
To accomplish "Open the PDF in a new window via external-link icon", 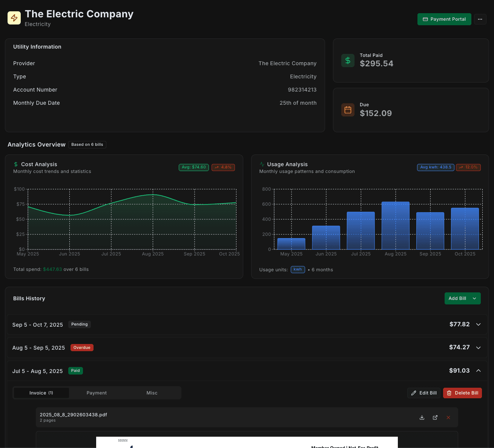I will (x=435, y=417).
